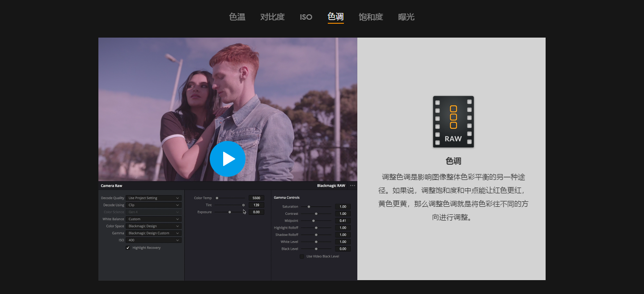Switch to the 曝光 tab

point(406,17)
